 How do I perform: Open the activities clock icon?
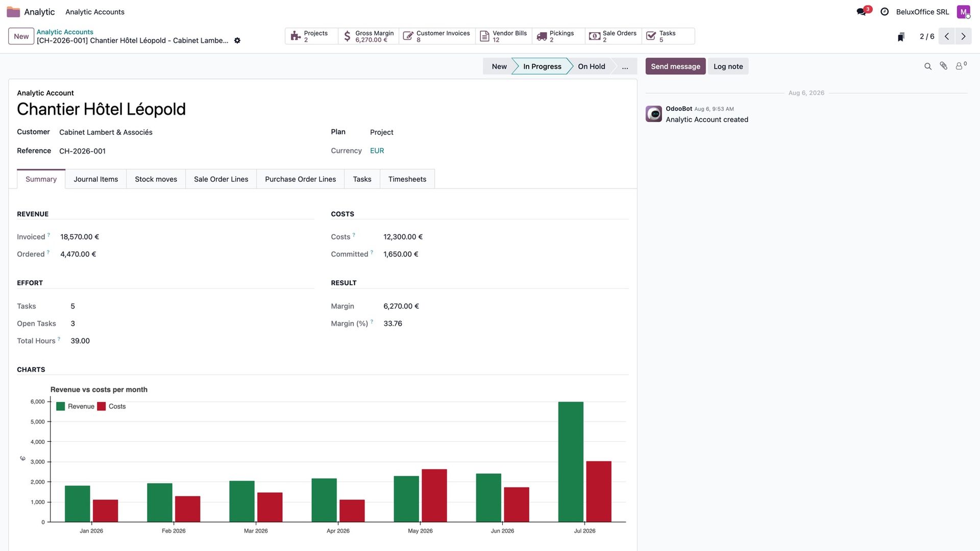click(x=885, y=12)
